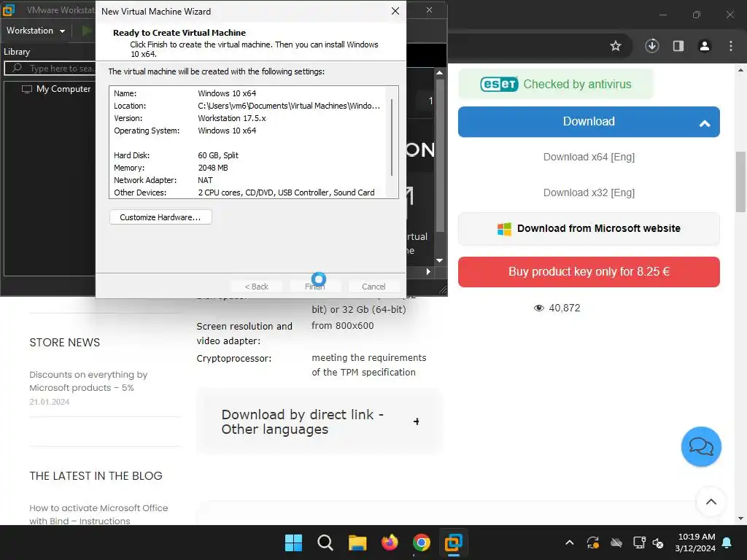Click Download from Microsoft website button
Screen dimensions: 747x560
click(589, 228)
